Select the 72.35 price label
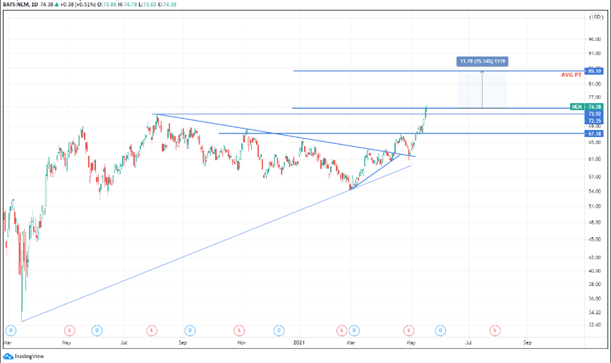Image resolution: width=611 pixels, height=363 pixels. (x=594, y=121)
